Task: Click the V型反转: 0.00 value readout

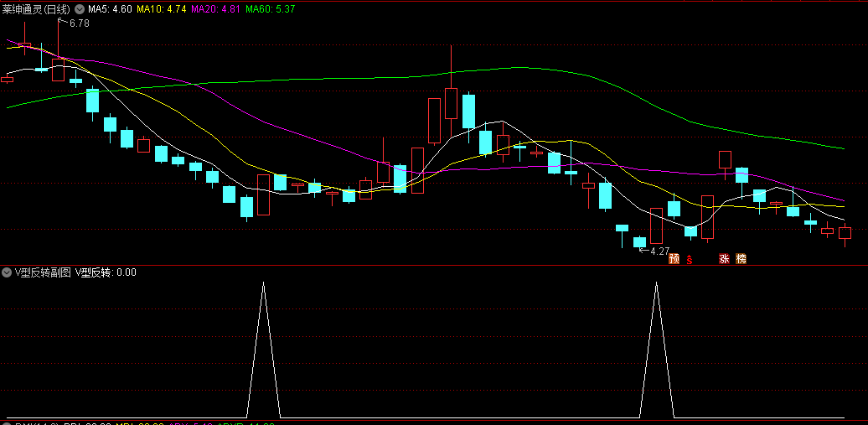Action: click(x=106, y=272)
